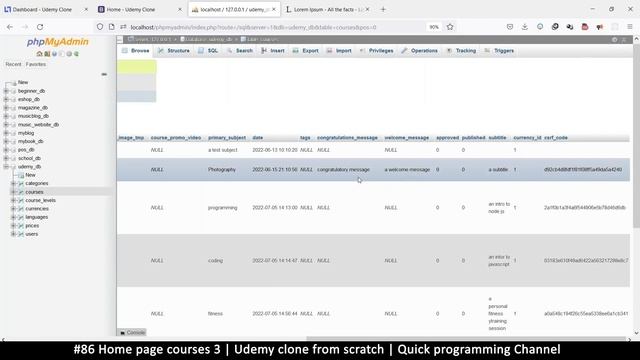Expand the myblog database
Image resolution: width=640 pixels, height=360 pixels.
(6, 133)
